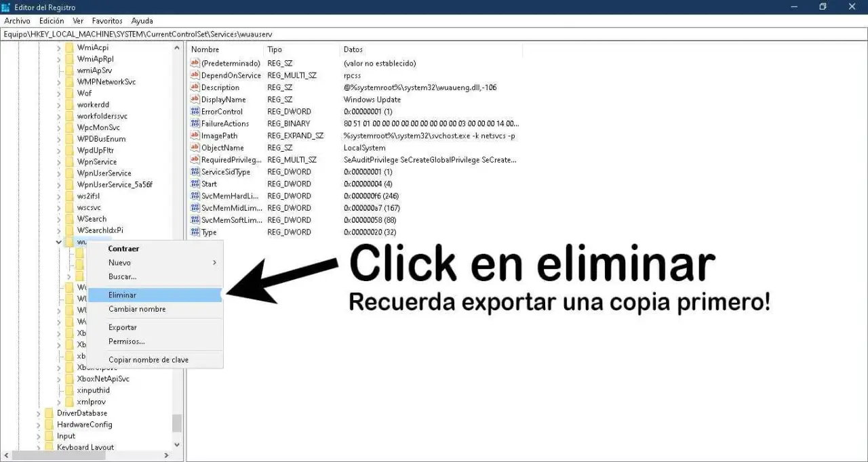
Task: Click the registry path address bar
Action: click(434, 34)
